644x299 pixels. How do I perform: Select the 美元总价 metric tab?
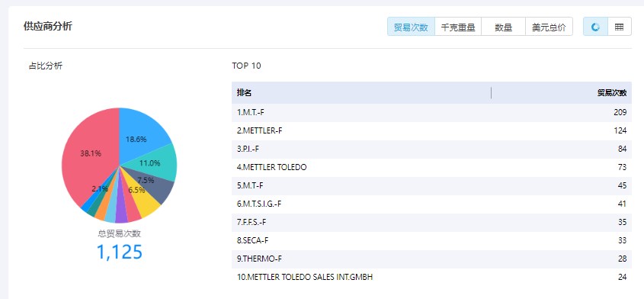(549, 27)
